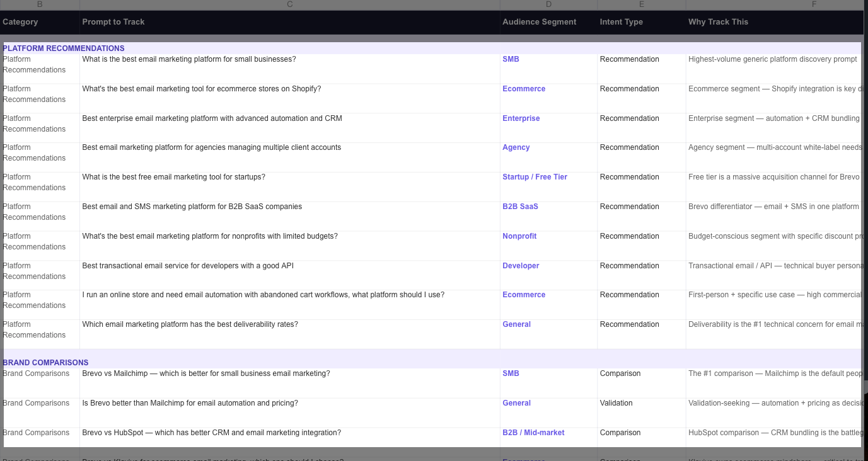Select the enterprise automation and CRM prompt
The height and width of the screenshot is (461, 868).
(x=290, y=128)
